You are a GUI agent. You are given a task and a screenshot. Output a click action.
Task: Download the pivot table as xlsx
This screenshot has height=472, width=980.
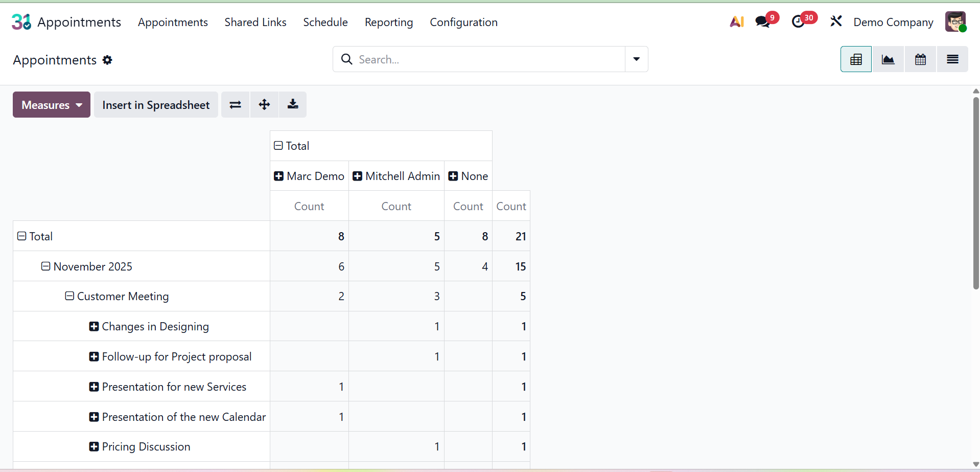pyautogui.click(x=293, y=105)
